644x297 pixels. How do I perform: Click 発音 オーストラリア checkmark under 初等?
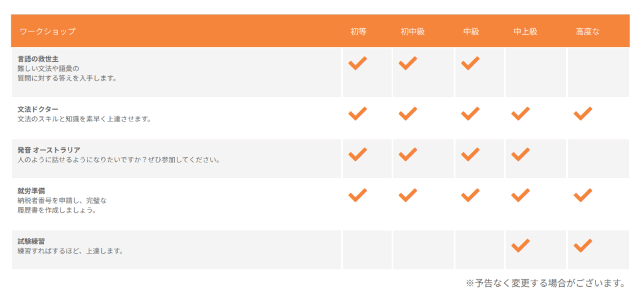pos(357,154)
